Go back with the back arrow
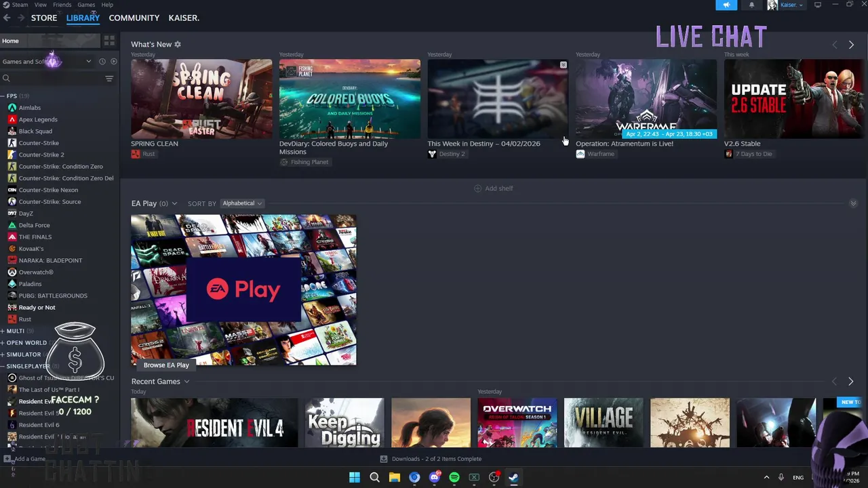868x488 pixels. point(7,18)
